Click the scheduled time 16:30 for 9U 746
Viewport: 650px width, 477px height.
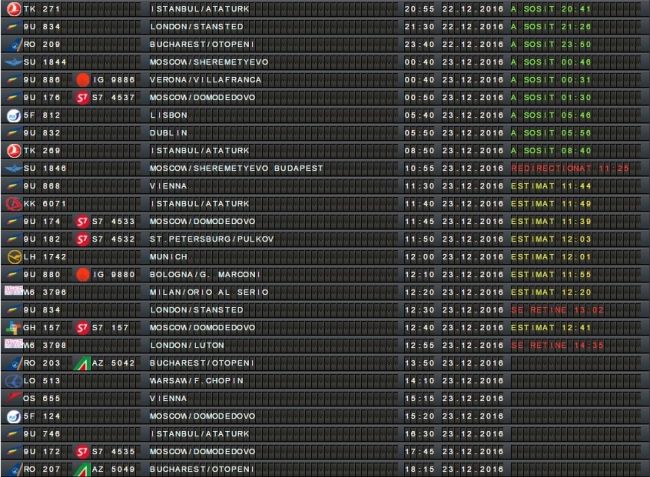(x=420, y=434)
